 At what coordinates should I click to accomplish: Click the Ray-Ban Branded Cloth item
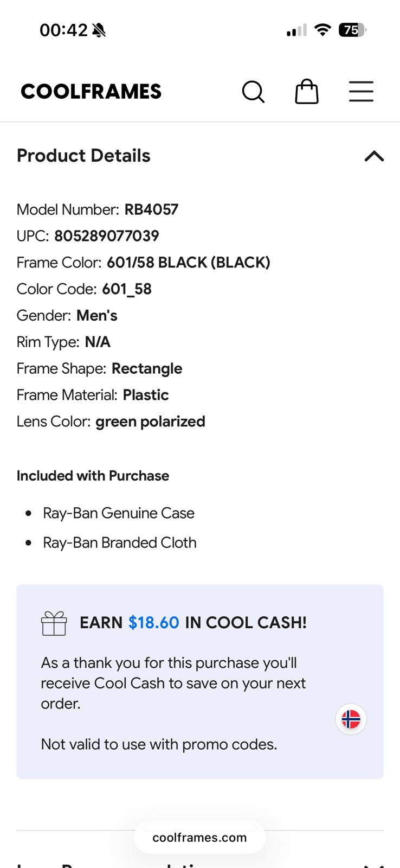tap(120, 543)
